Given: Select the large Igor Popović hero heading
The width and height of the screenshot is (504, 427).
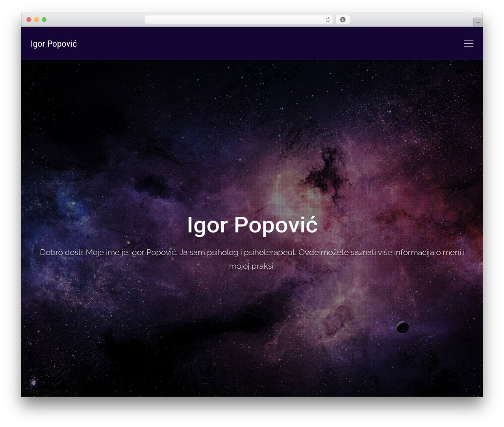Looking at the screenshot, I should [252, 225].
